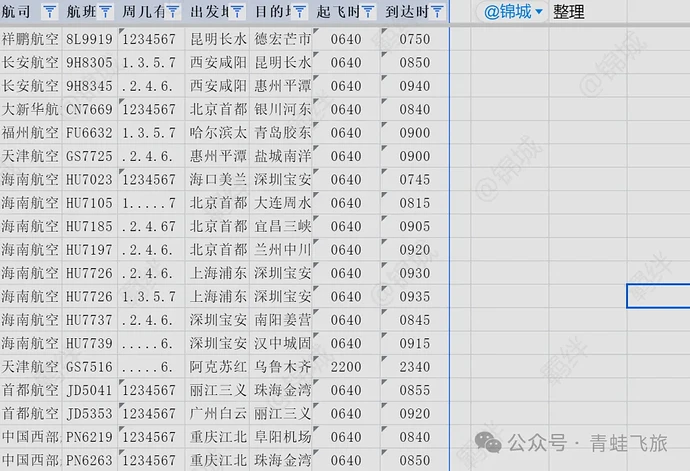Select flight cell HU7739
The height and width of the screenshot is (471, 690).
[90, 343]
